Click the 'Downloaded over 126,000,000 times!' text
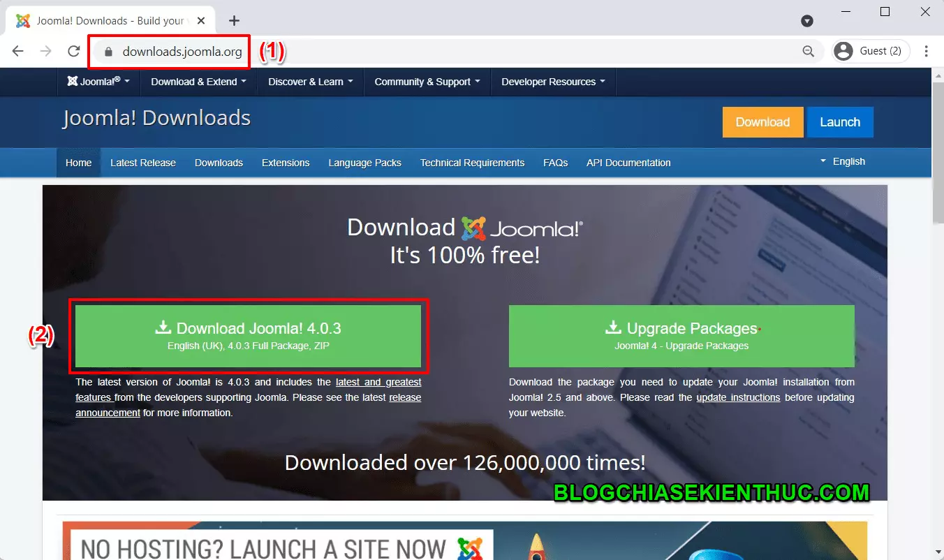Viewport: 944px width, 560px height. (465, 462)
